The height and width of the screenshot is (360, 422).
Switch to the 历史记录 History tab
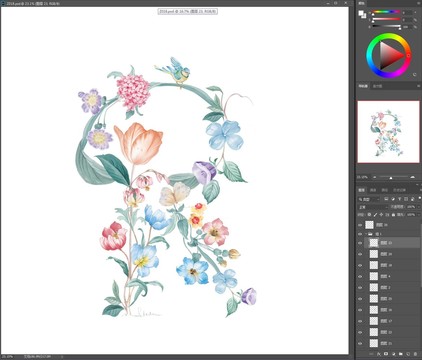click(399, 190)
